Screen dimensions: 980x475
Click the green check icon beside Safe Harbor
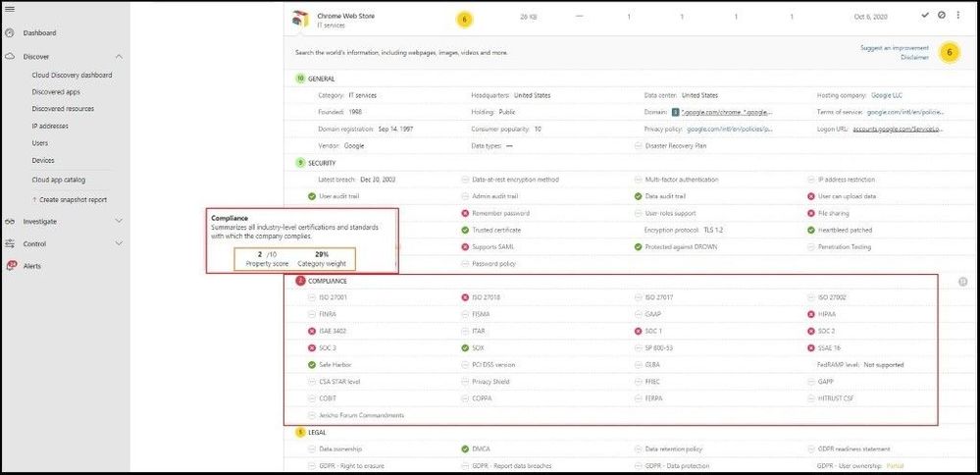tap(312, 364)
